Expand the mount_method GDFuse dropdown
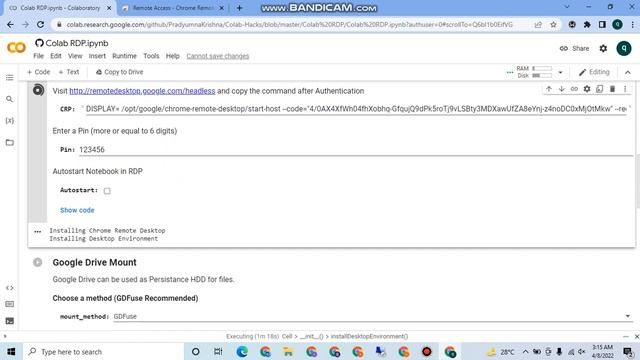 click(x=627, y=316)
